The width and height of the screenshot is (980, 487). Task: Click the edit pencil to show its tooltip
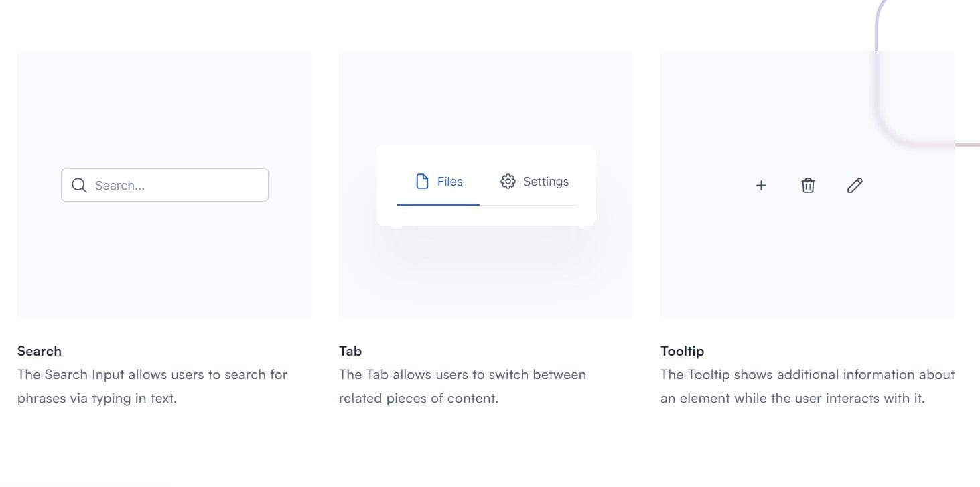tap(855, 185)
